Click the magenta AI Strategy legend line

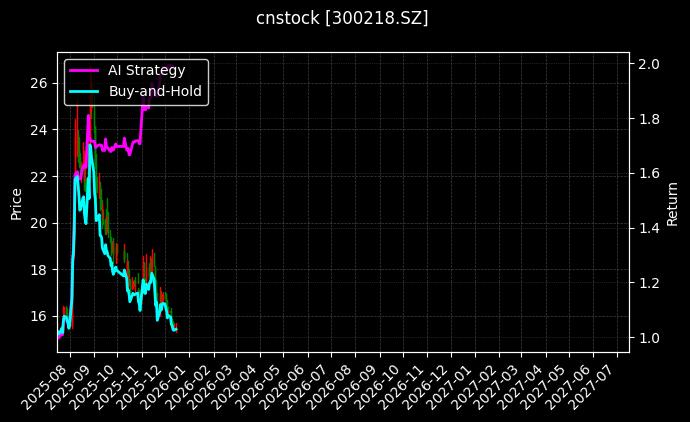click(x=85, y=70)
